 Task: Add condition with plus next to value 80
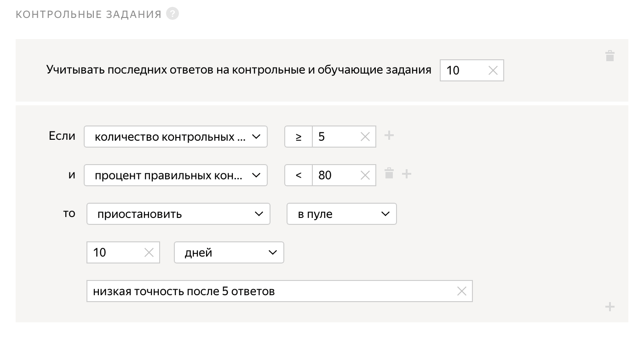[x=407, y=174]
